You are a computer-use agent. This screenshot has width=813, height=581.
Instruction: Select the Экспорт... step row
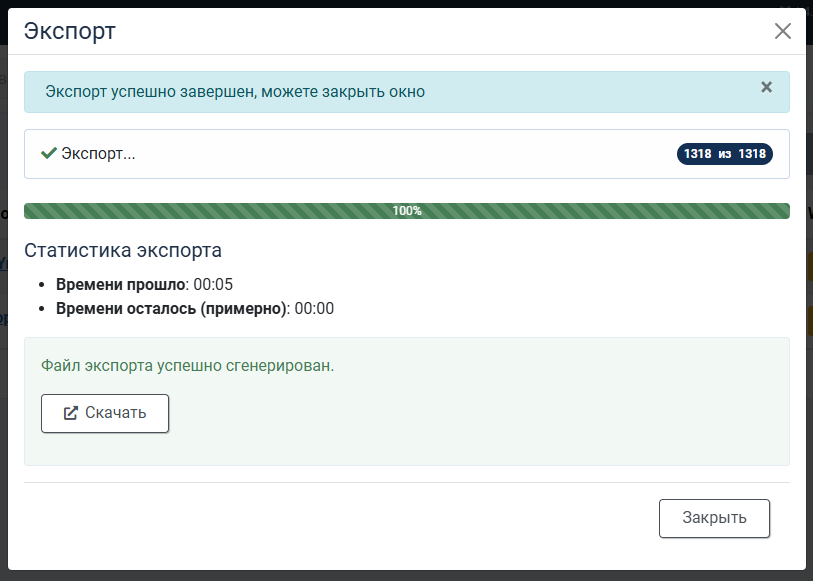click(406, 154)
